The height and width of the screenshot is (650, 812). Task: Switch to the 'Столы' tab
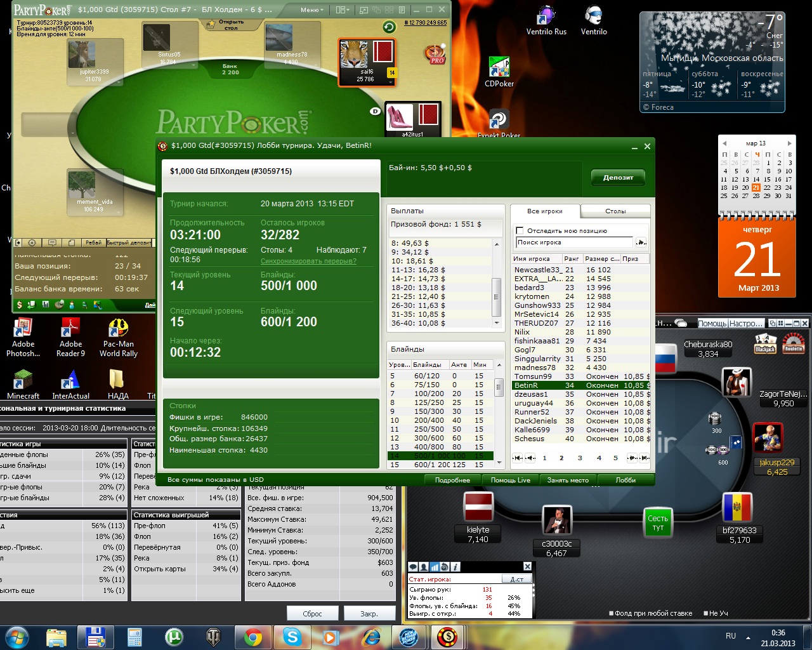pyautogui.click(x=615, y=211)
